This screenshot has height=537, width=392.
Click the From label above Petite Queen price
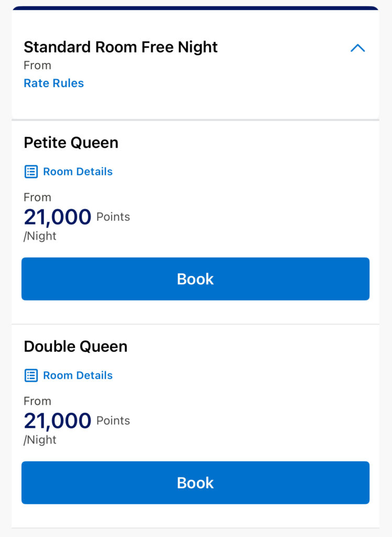pyautogui.click(x=37, y=198)
